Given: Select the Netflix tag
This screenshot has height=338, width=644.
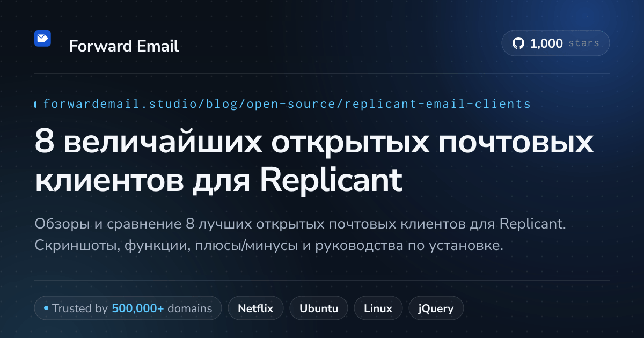Looking at the screenshot, I should coord(256,308).
